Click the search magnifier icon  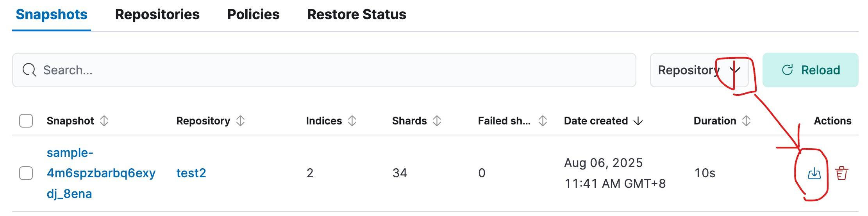coord(29,70)
